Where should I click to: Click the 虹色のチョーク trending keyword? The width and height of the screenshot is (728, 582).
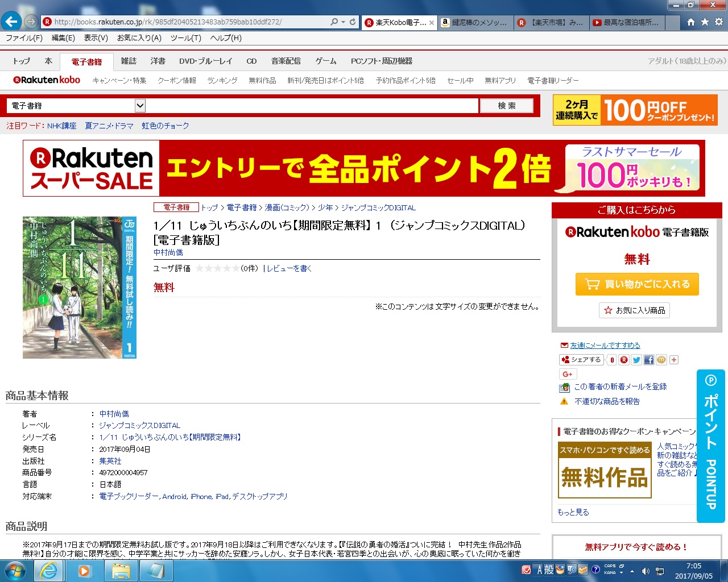coord(166,126)
